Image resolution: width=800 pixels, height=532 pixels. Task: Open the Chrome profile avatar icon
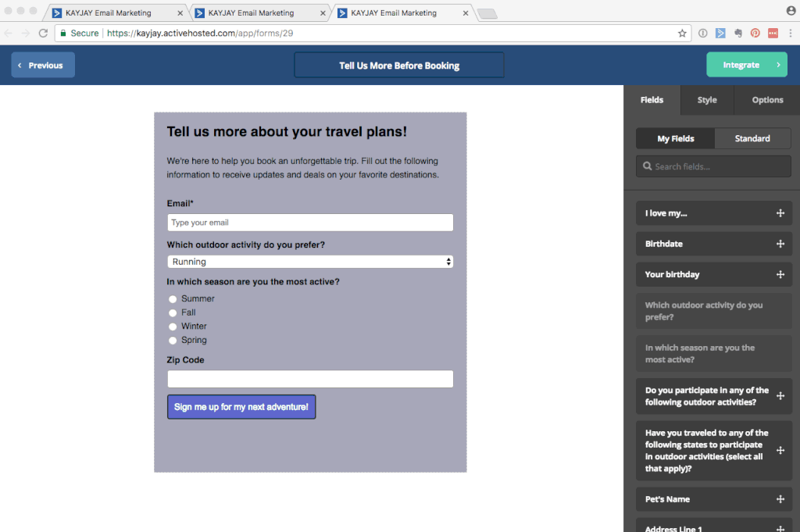pyautogui.click(x=791, y=11)
